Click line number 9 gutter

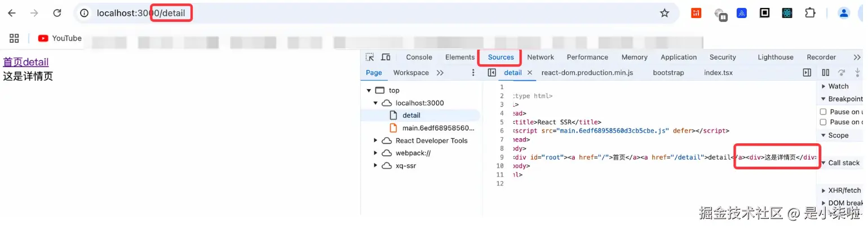[x=501, y=157]
